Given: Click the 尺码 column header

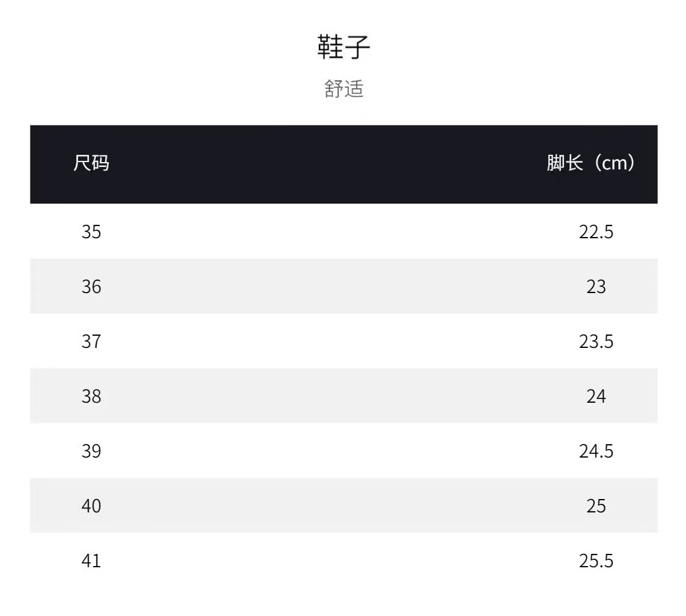Looking at the screenshot, I should point(91,163).
